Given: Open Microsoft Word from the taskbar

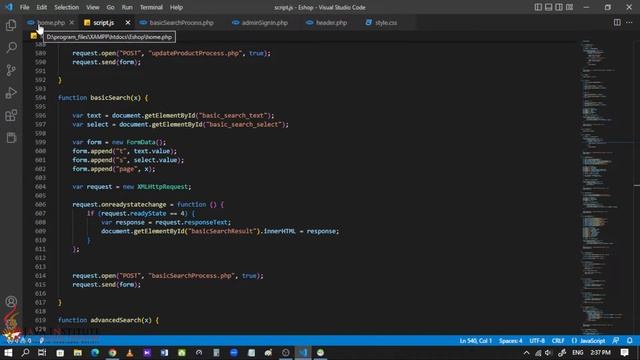Looking at the screenshot, I should [164, 353].
